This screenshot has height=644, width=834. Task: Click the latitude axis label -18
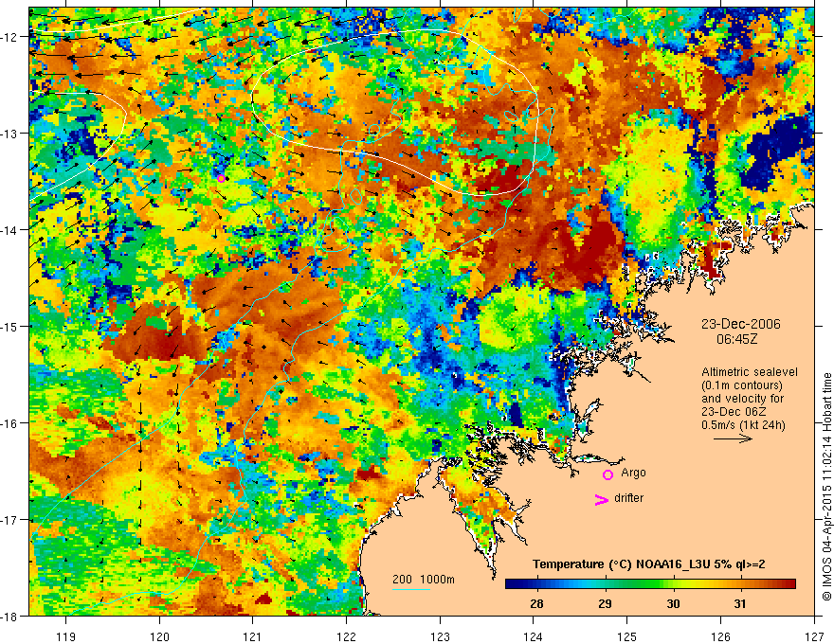click(10, 617)
